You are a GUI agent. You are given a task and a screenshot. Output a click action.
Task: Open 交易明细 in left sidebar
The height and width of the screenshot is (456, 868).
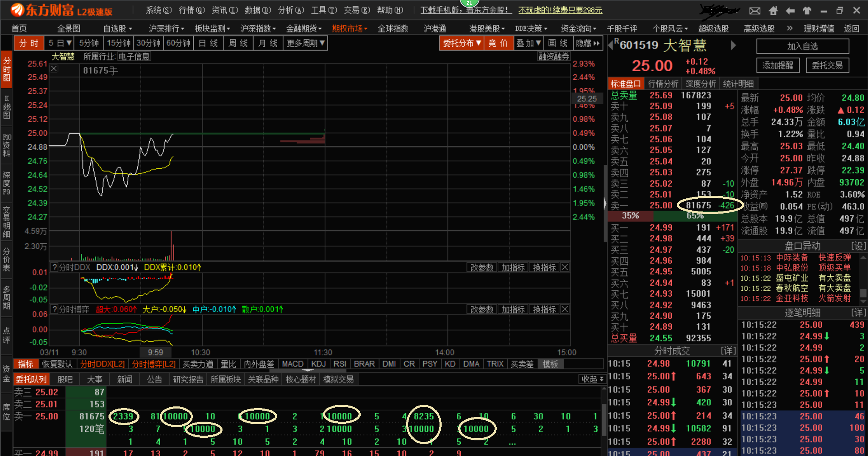[7, 222]
